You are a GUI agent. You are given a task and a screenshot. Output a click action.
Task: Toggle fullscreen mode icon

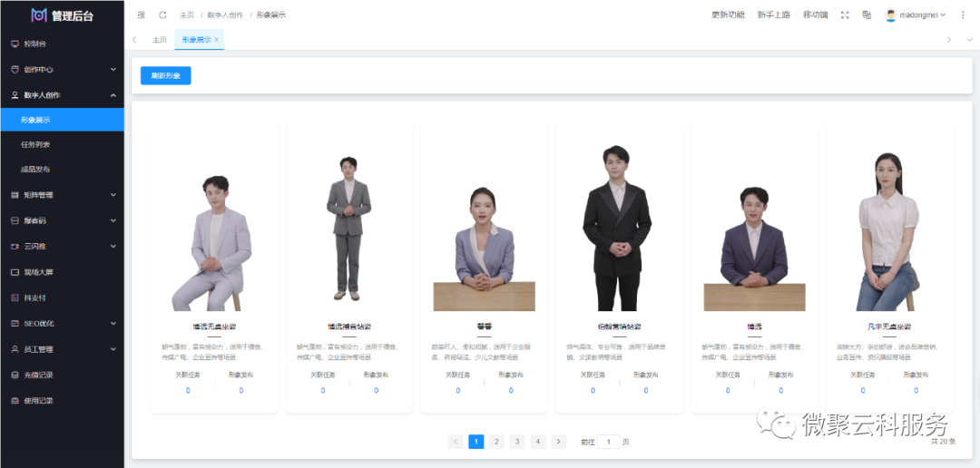(845, 15)
